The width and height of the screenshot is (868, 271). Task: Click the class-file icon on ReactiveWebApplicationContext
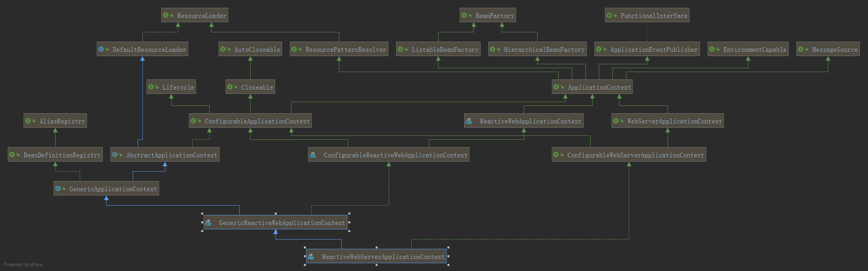click(x=469, y=121)
